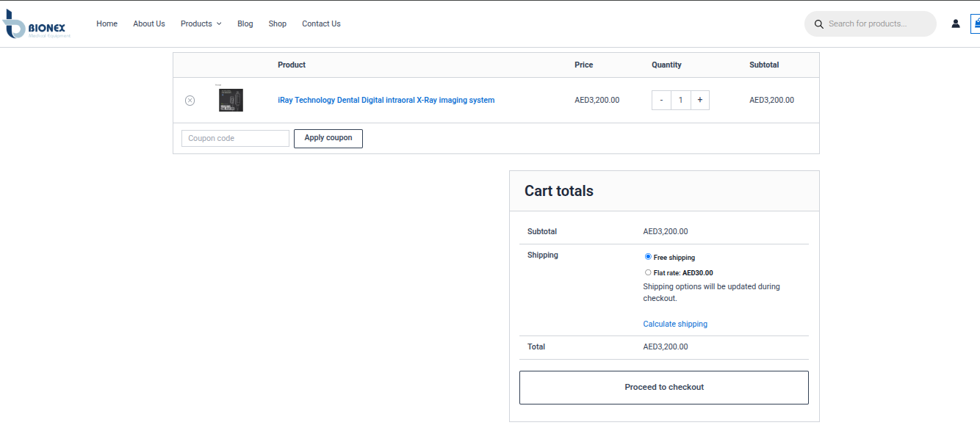Navigate to the Shop page
Viewport: 980px width, 439px height.
pyautogui.click(x=277, y=23)
